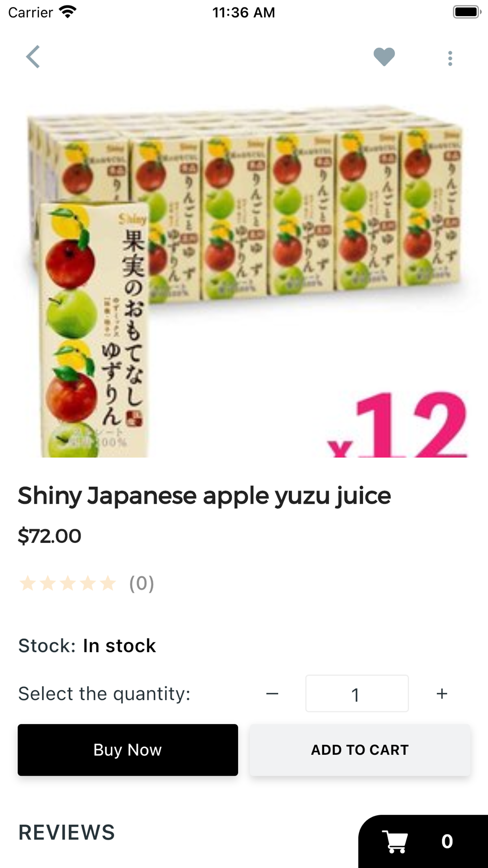Tap the Wi-Fi icon in status bar
This screenshot has height=868, width=488.
tap(68, 12)
